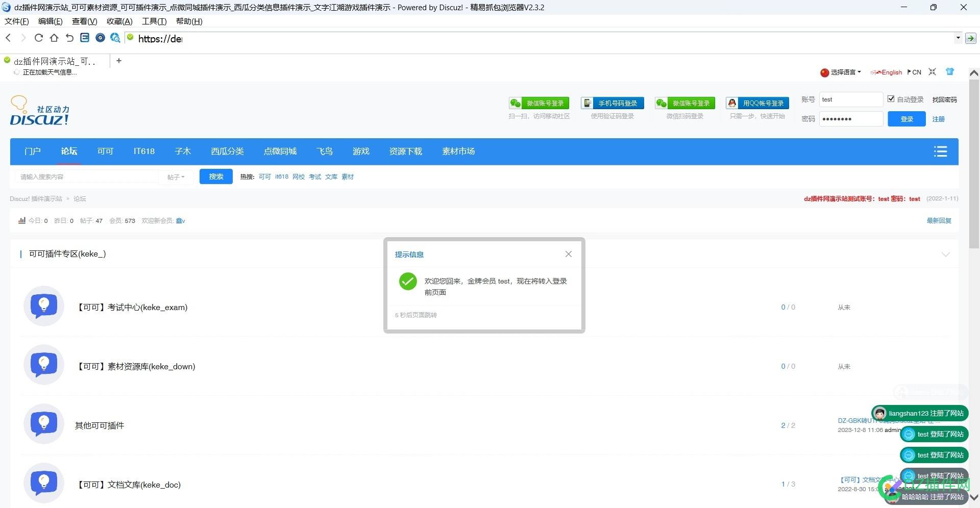
Task: Open 【可可】素材资源库(keke_down) forum link
Action: tap(135, 366)
